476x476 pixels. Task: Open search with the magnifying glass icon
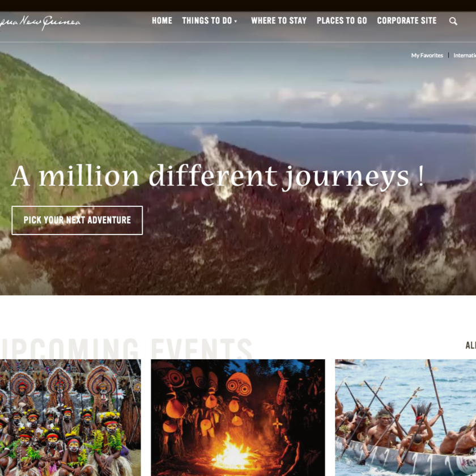453,21
